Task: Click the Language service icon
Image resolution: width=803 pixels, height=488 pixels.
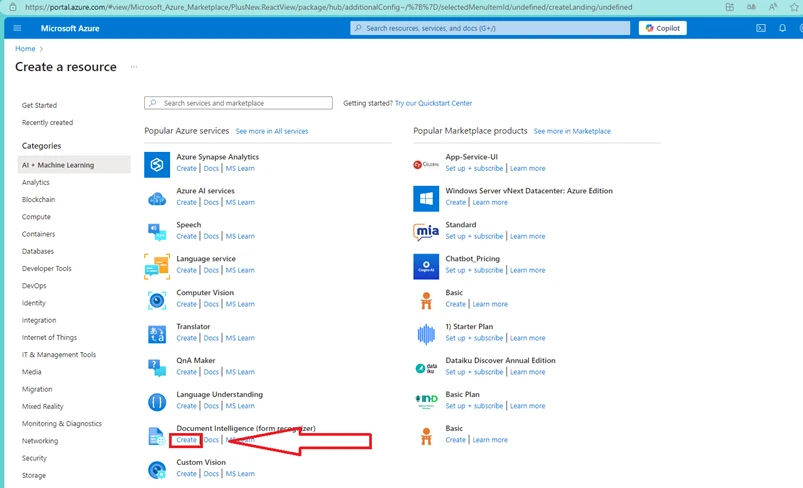Action: [157, 266]
